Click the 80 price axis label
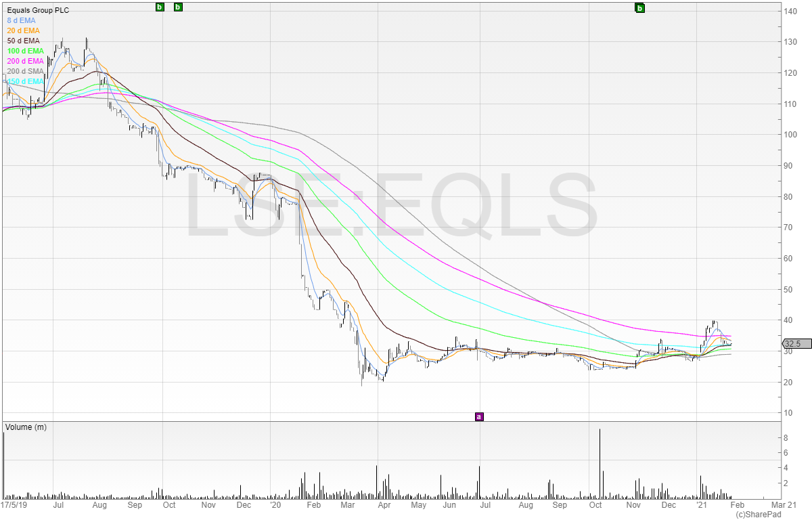The height and width of the screenshot is (520, 812). point(790,196)
